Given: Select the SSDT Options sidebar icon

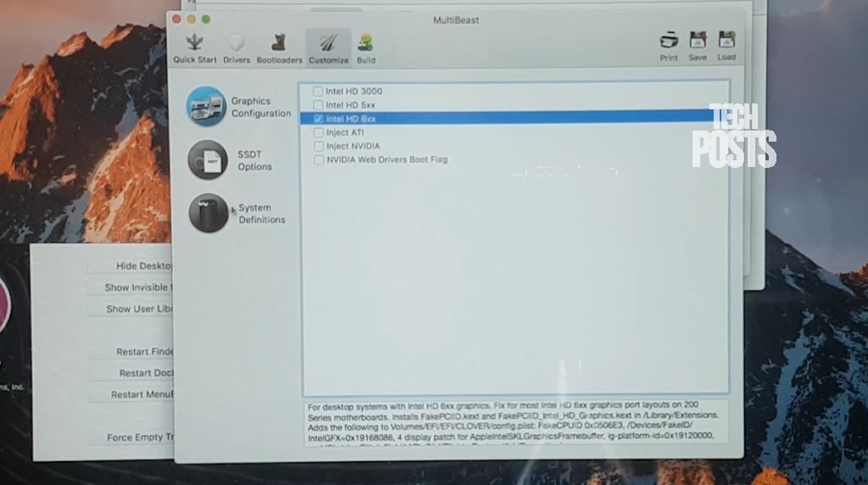Looking at the screenshot, I should [x=208, y=160].
